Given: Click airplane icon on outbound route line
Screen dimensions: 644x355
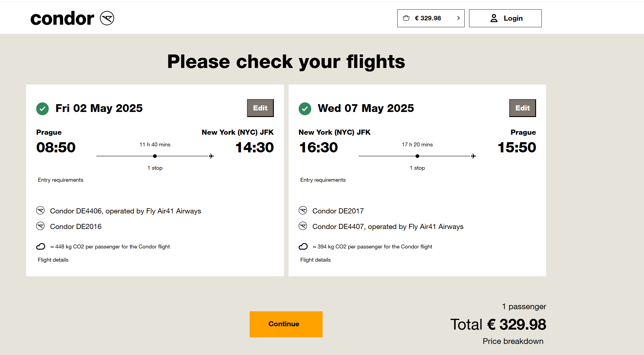Looking at the screenshot, I should click(x=211, y=156).
